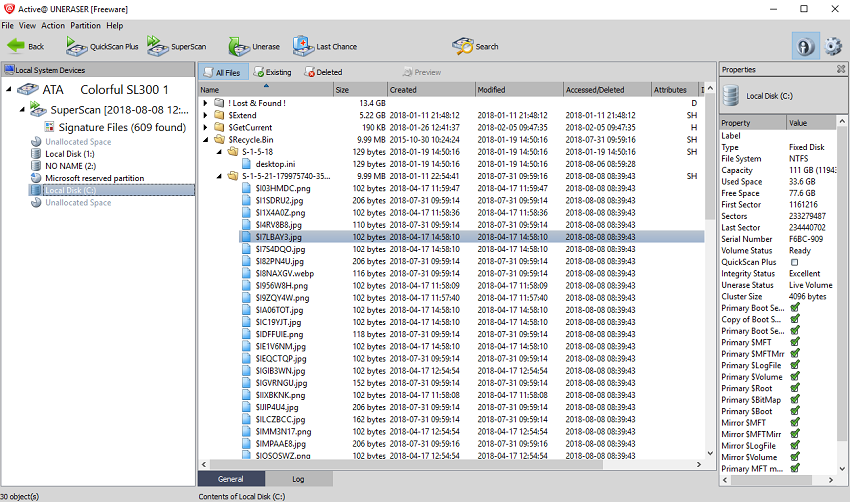850x502 pixels.
Task: Switch to the General tab
Action: click(x=231, y=479)
